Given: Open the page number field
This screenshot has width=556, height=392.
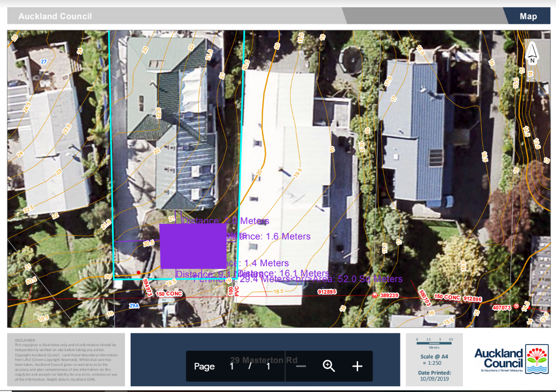Looking at the screenshot, I should [231, 366].
